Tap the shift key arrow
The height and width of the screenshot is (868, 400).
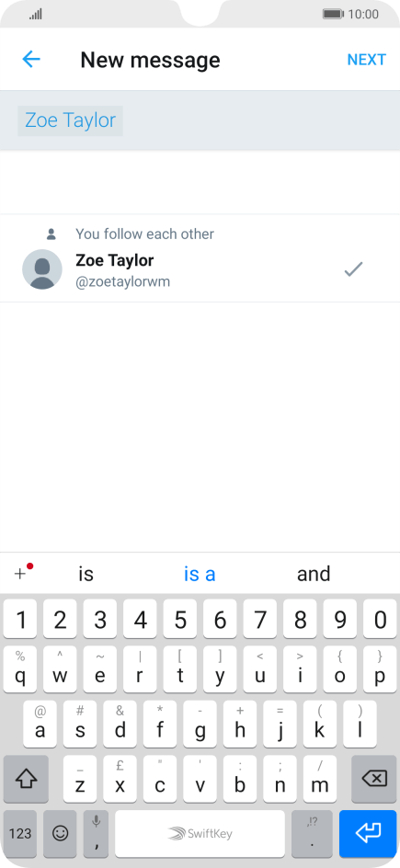point(26,779)
